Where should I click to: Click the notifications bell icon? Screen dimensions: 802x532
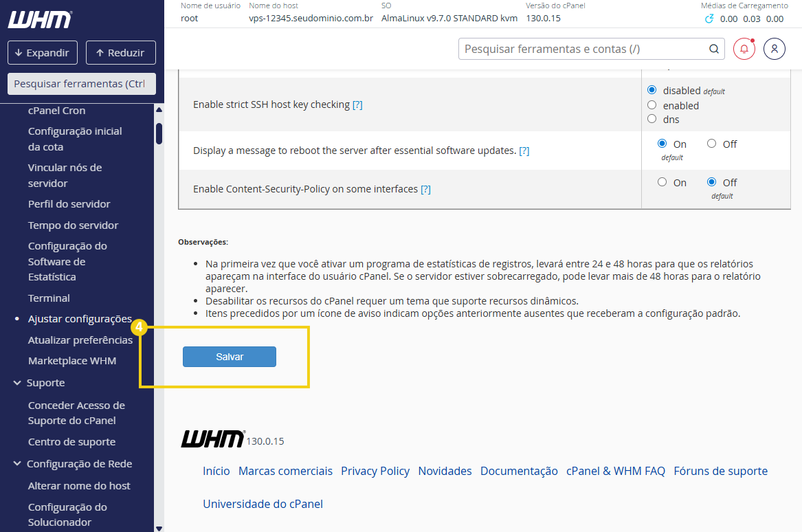point(744,49)
